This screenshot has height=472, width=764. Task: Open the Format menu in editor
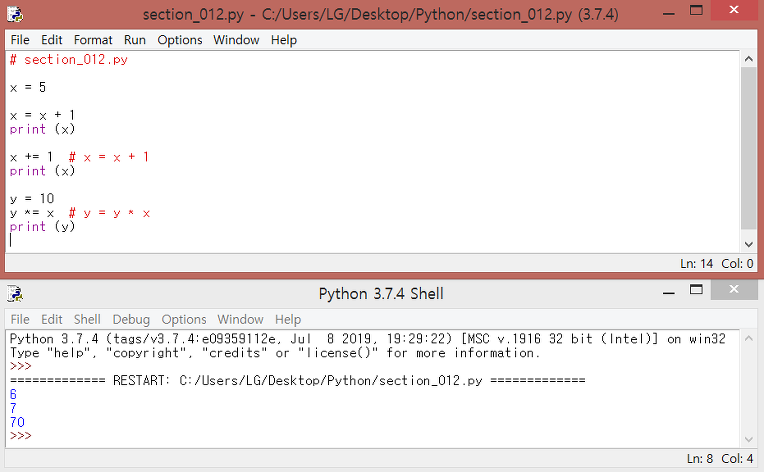pyautogui.click(x=93, y=40)
